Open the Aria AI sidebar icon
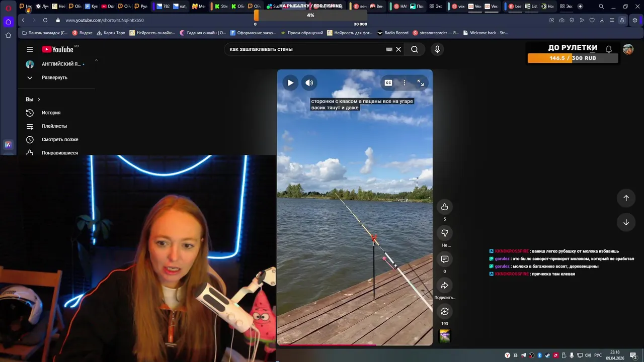The image size is (644, 362). (8, 145)
